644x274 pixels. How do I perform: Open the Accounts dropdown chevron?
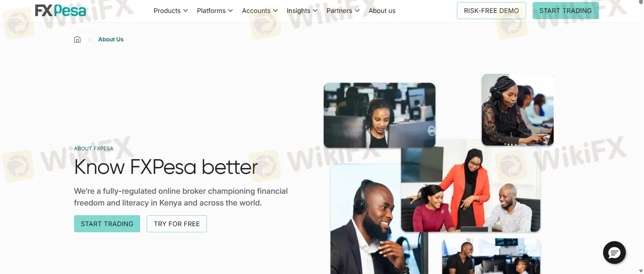click(x=275, y=11)
